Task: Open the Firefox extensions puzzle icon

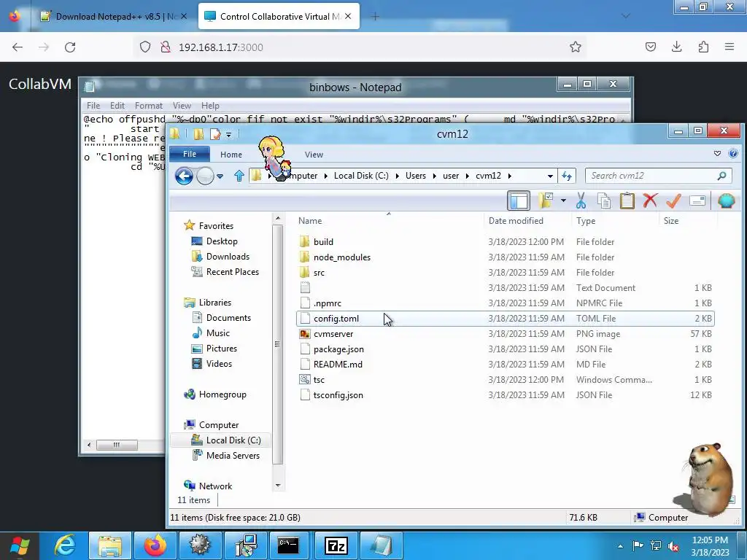Action: (x=703, y=47)
